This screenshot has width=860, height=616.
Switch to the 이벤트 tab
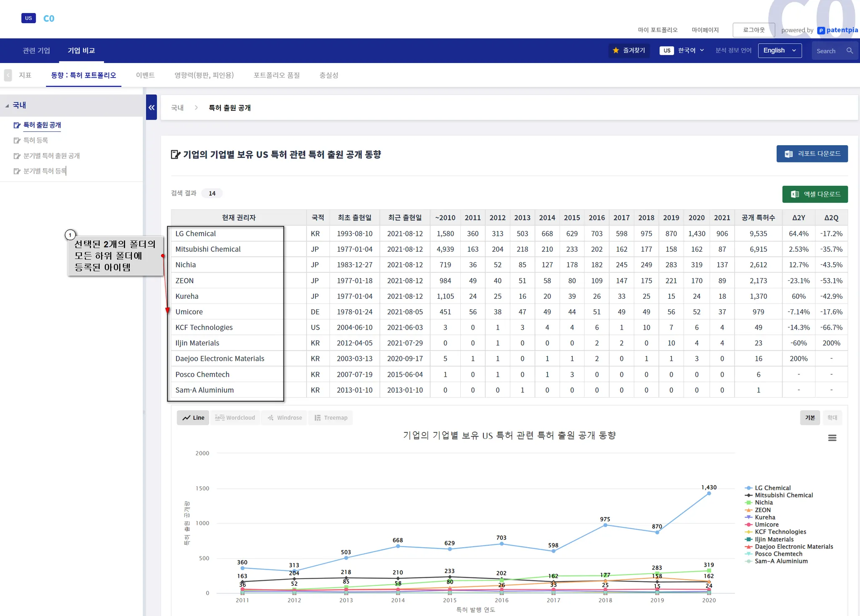[x=145, y=75]
